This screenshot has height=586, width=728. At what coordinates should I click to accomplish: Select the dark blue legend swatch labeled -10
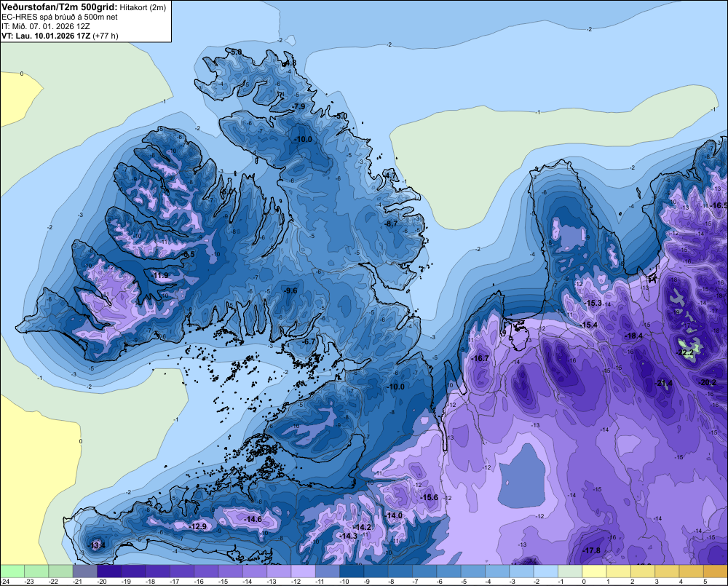[352, 571]
